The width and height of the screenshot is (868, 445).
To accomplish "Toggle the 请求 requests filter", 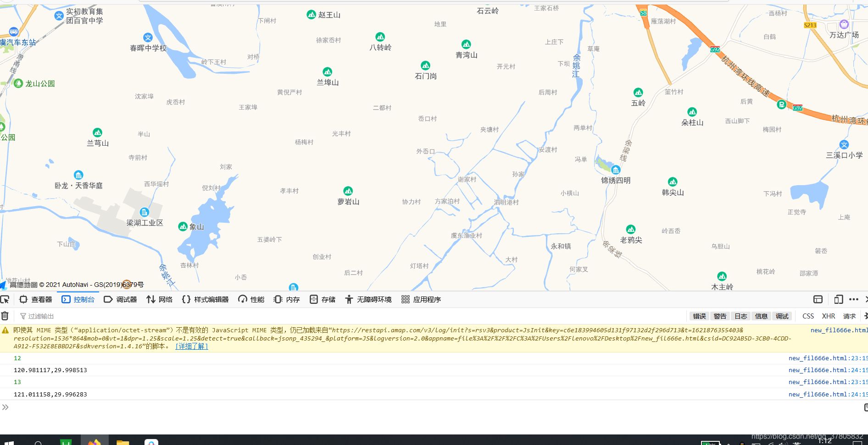I will [850, 316].
